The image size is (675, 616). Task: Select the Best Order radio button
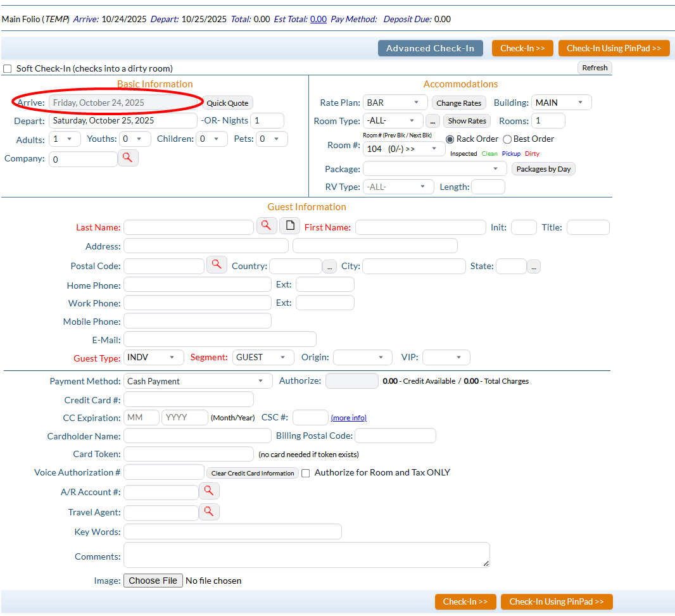tap(507, 139)
